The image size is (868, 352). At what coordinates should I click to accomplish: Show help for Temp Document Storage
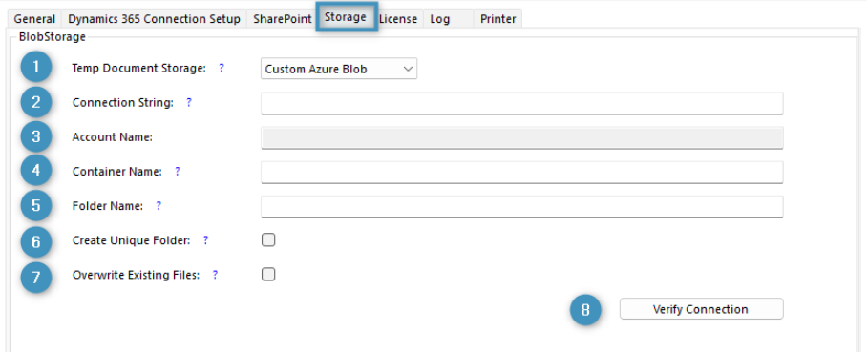[222, 68]
